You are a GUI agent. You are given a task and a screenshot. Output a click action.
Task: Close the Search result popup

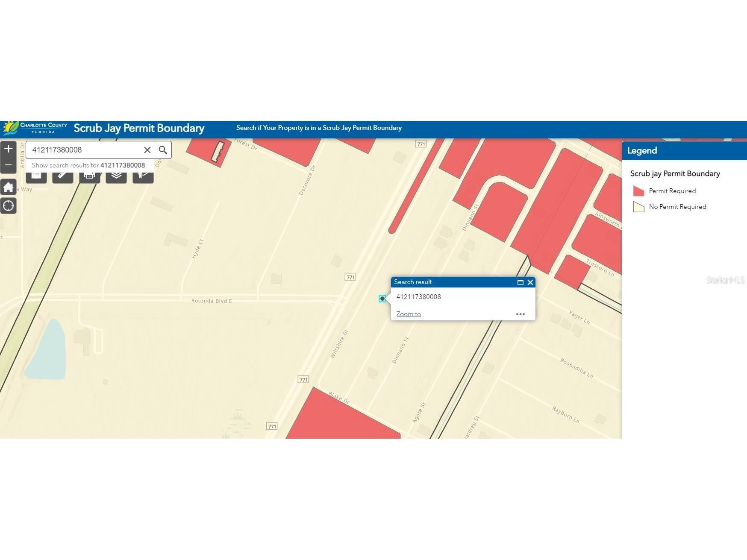[530, 282]
